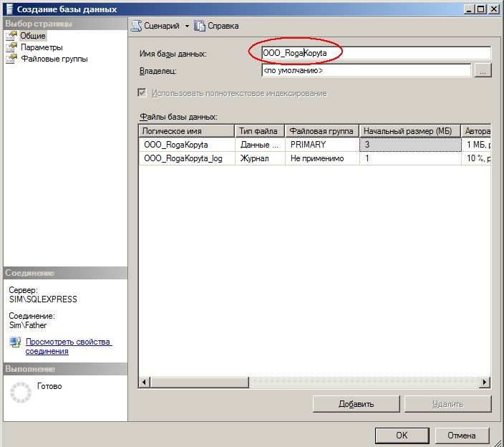Click the Удалить button

point(447,404)
